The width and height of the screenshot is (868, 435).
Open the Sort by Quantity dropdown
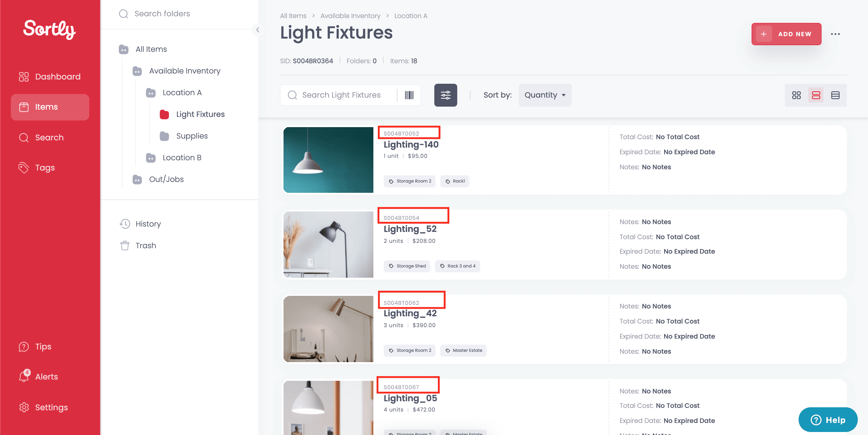coord(544,95)
